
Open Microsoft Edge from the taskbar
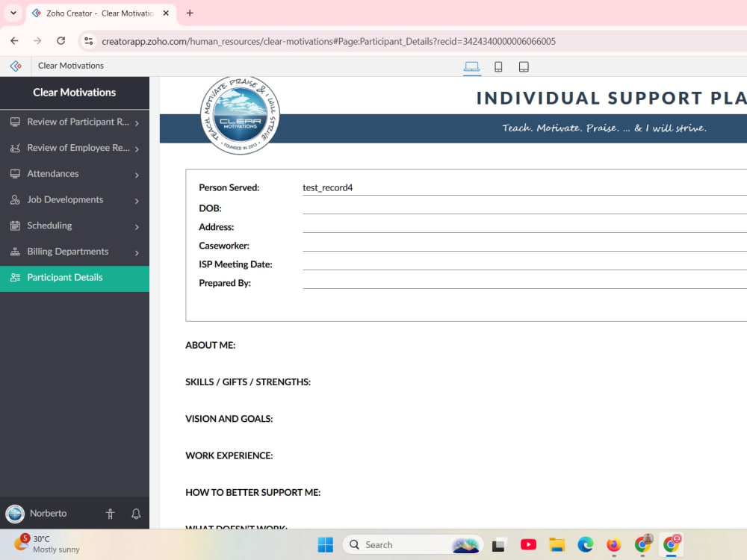click(x=586, y=545)
